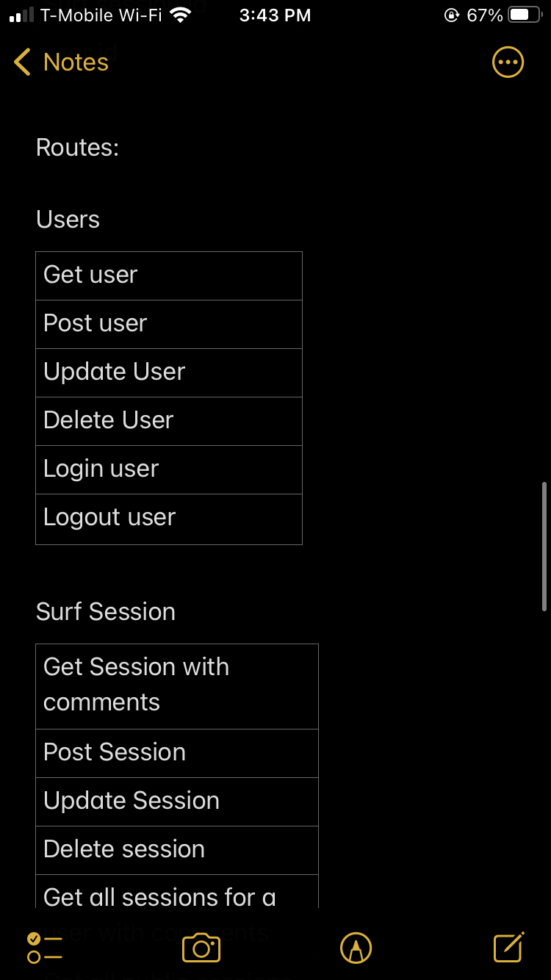Select the 'Login user' cell
Image resolution: width=551 pixels, height=980 pixels.
point(169,469)
